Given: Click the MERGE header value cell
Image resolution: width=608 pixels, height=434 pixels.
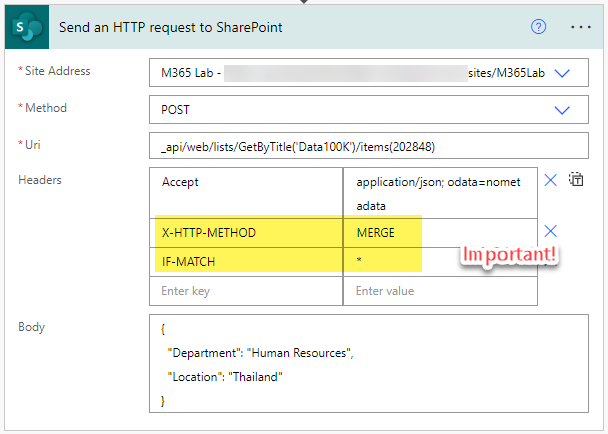Looking at the screenshot, I should click(440, 233).
